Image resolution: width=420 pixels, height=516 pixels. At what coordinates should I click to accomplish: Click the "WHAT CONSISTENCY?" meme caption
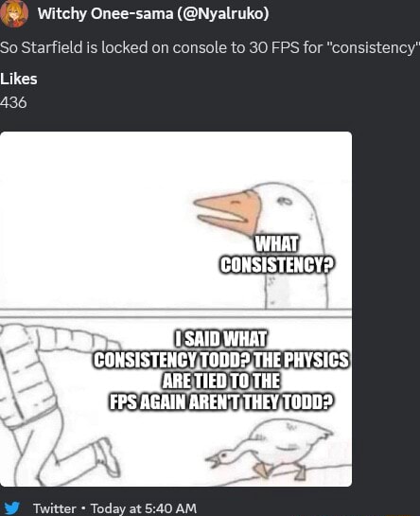point(276,254)
